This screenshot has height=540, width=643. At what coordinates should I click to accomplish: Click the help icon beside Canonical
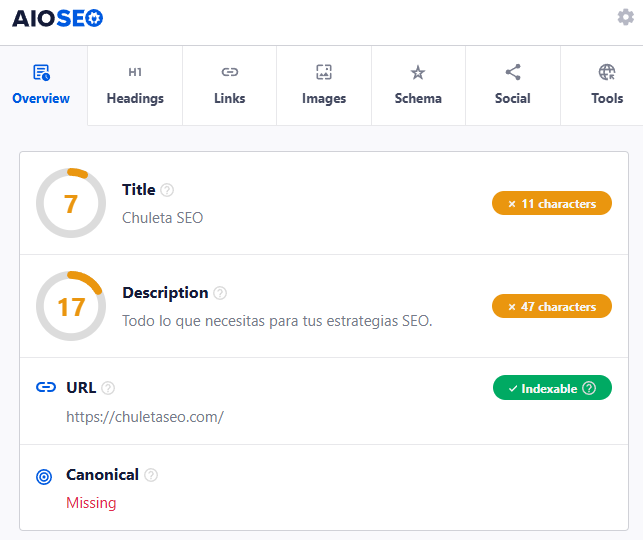[x=151, y=475]
